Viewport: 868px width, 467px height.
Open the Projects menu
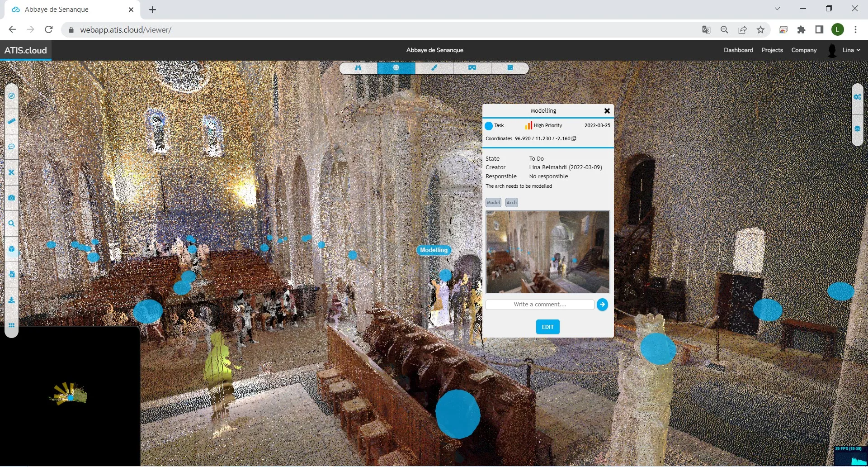[x=772, y=50]
